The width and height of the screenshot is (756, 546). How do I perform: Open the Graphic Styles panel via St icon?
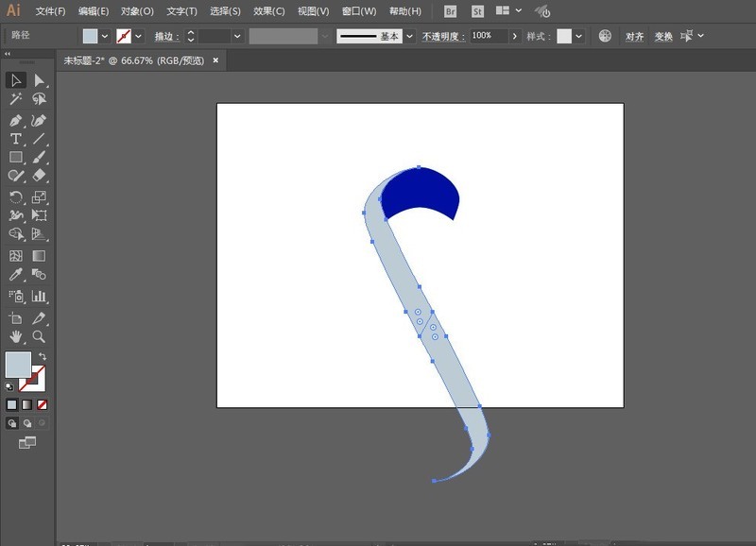coord(477,11)
